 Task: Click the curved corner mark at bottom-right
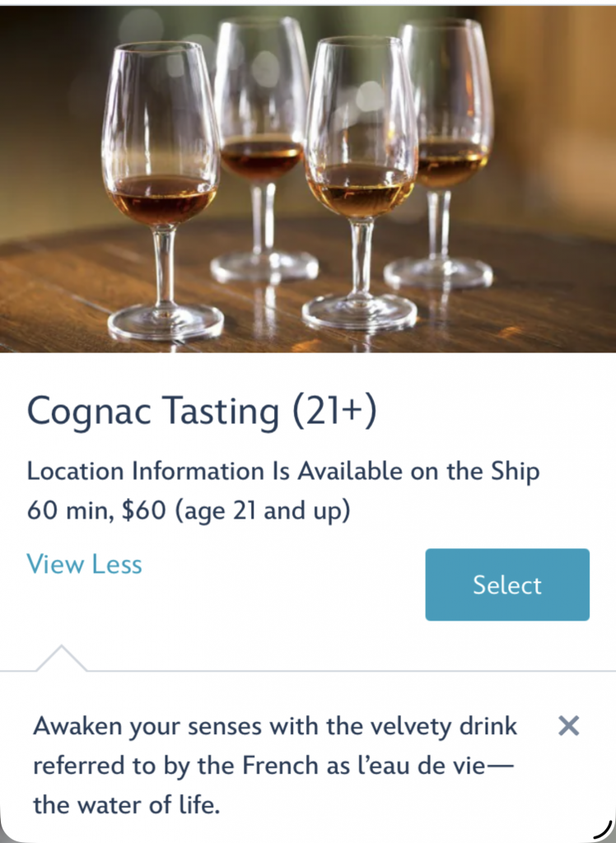(602, 830)
